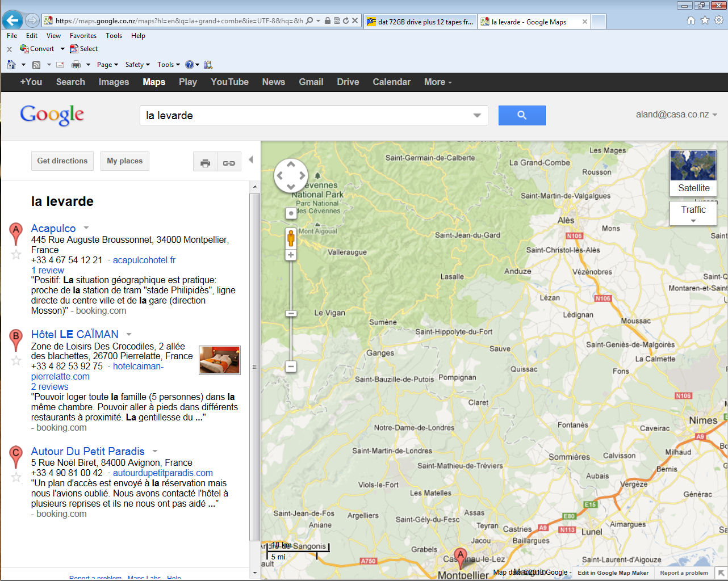728x581 pixels.
Task: Click the Research icon in command bar
Action: (x=208, y=65)
